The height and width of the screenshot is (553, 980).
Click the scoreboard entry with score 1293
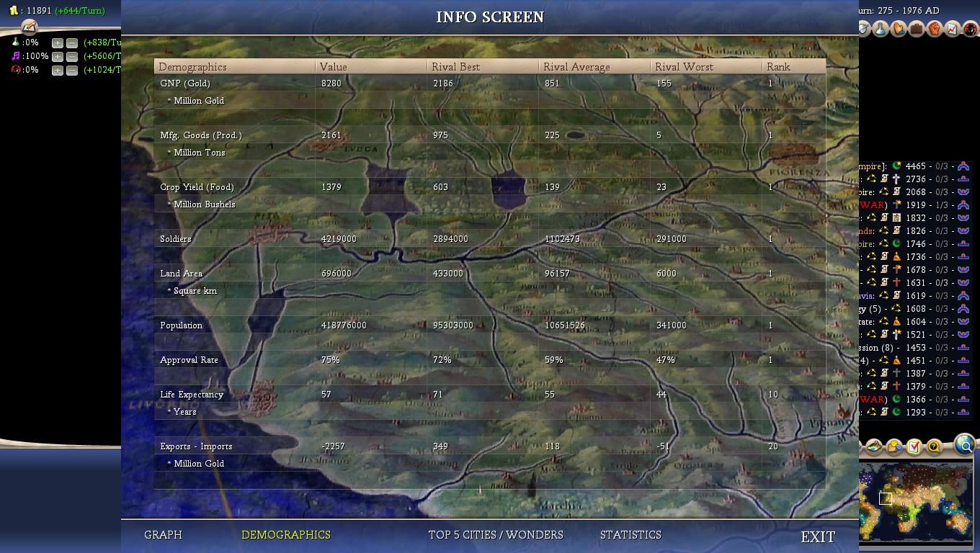(915, 413)
